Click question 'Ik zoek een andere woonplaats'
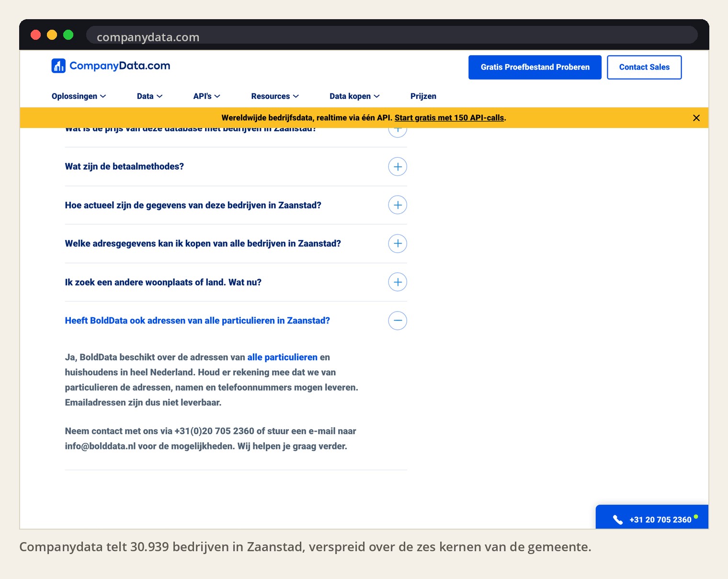 (x=163, y=282)
